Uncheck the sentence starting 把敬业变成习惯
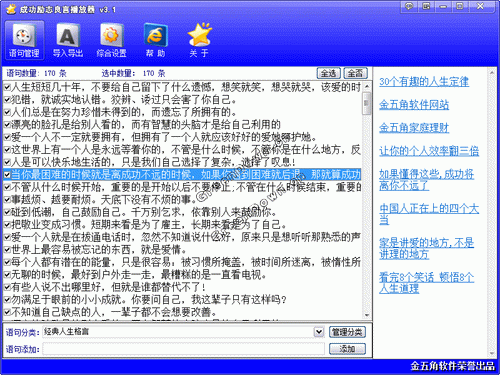500x375 pixels. [7, 225]
